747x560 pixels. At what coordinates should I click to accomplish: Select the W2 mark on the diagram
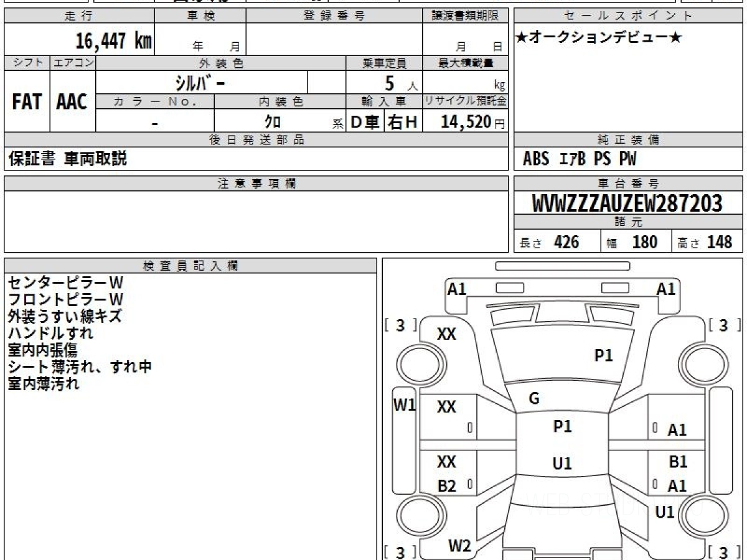click(459, 546)
